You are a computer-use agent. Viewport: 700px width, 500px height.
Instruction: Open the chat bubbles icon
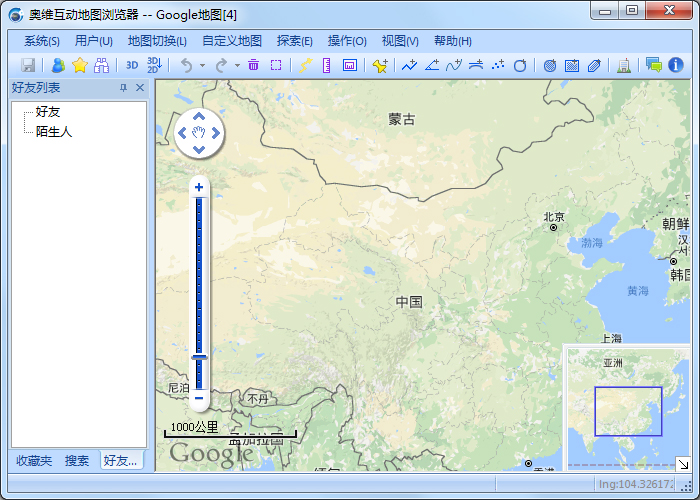pyautogui.click(x=654, y=65)
